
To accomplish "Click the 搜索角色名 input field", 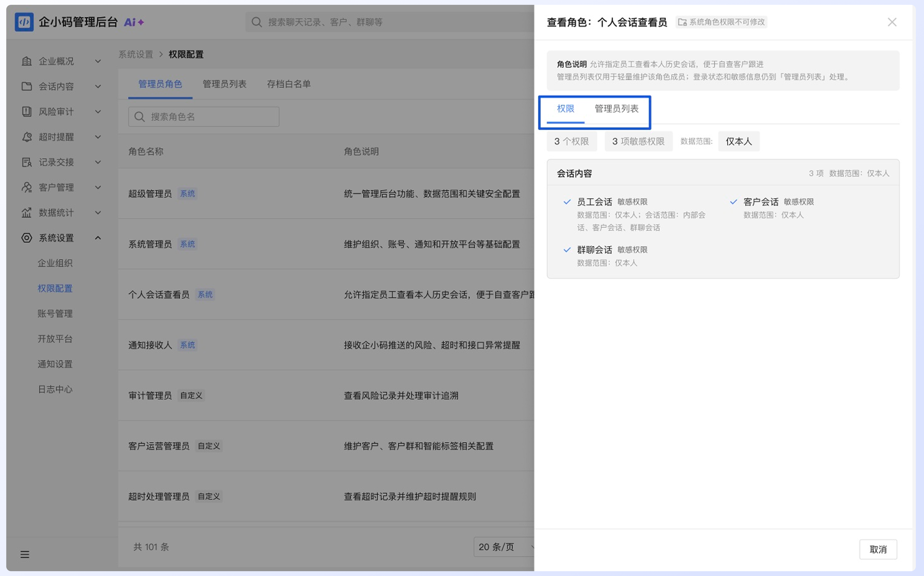I will (x=204, y=117).
